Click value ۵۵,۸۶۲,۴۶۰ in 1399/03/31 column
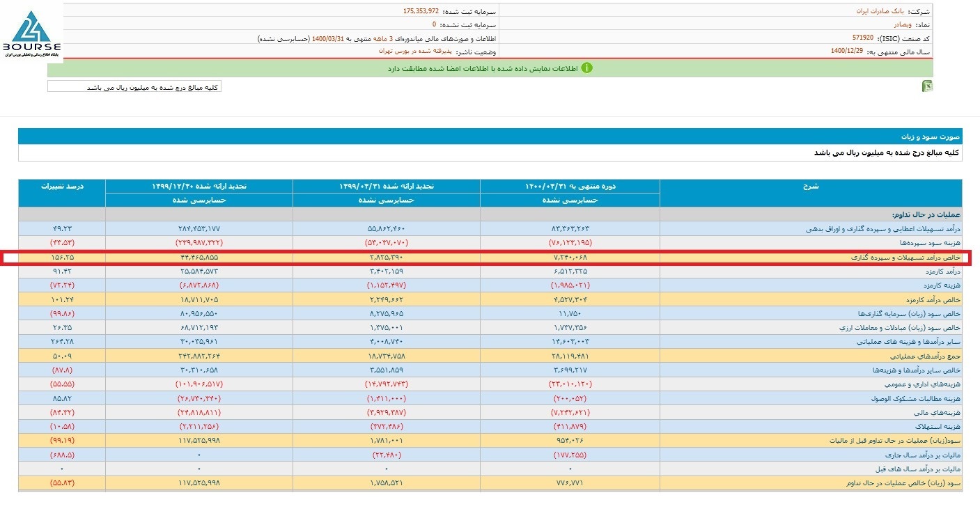980x511 pixels. (387, 228)
